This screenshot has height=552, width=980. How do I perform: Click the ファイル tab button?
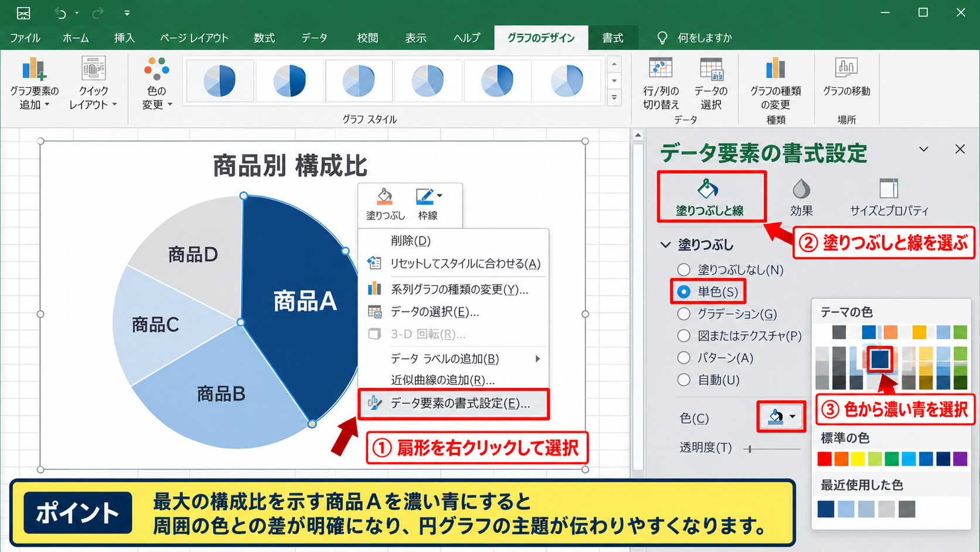(25, 38)
